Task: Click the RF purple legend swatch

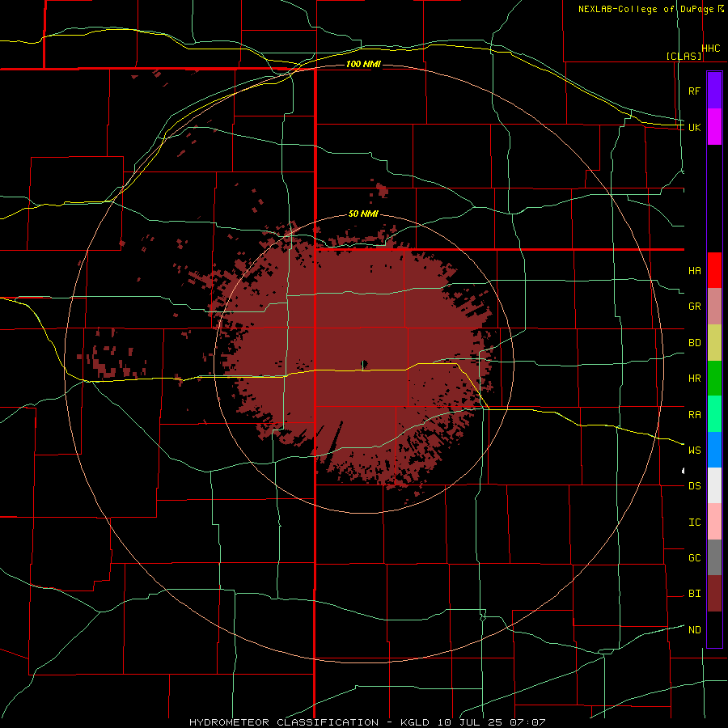Action: [x=714, y=91]
